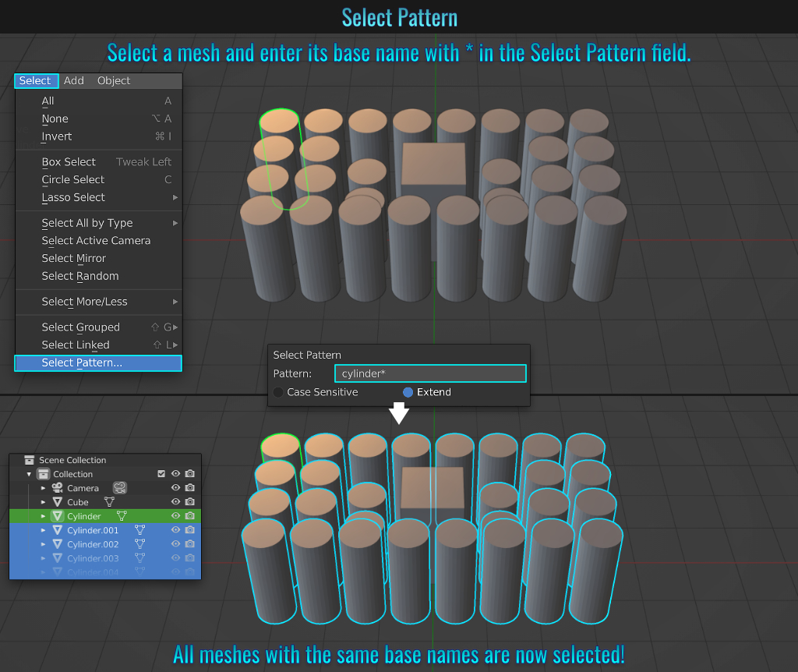Click the Cylinder.002 object icon
This screenshot has height=672, width=798.
pos(58,543)
